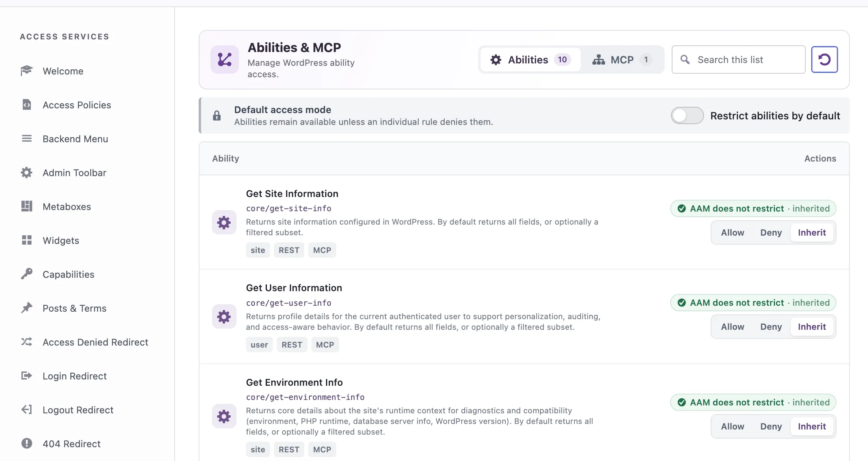Select Inherit for Get User Information
Screen dimensions: 868x461
click(812, 327)
